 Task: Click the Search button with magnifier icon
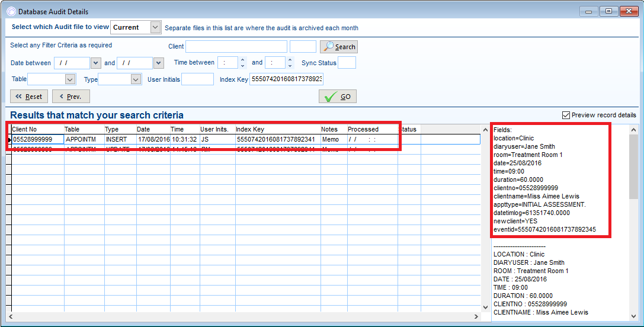[339, 47]
